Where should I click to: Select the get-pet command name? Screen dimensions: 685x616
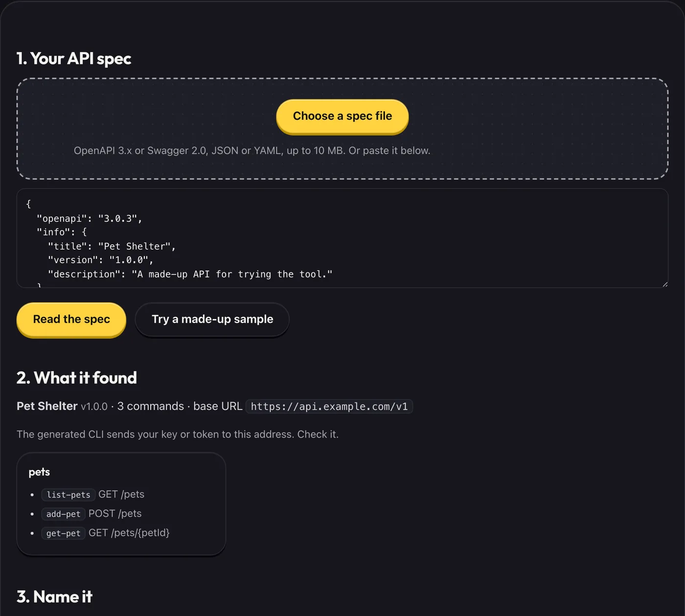(x=64, y=533)
